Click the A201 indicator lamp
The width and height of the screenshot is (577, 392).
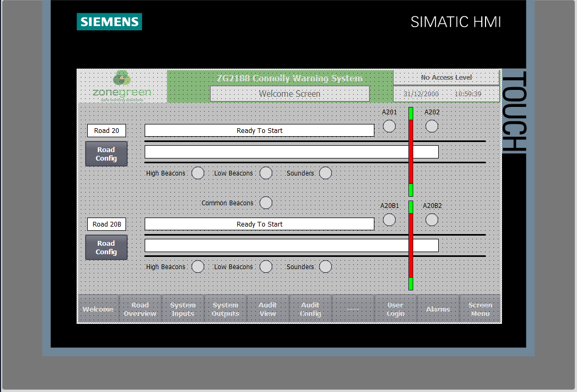tap(389, 126)
